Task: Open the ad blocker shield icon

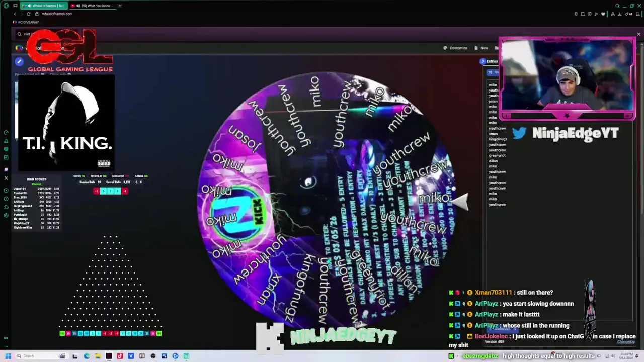Action: pyautogui.click(x=590, y=14)
